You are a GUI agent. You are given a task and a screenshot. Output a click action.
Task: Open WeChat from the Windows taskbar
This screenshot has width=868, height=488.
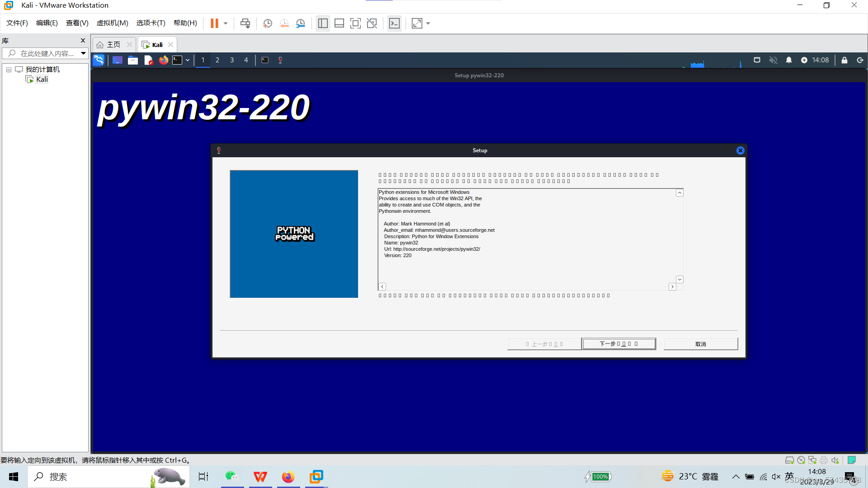[x=232, y=477]
